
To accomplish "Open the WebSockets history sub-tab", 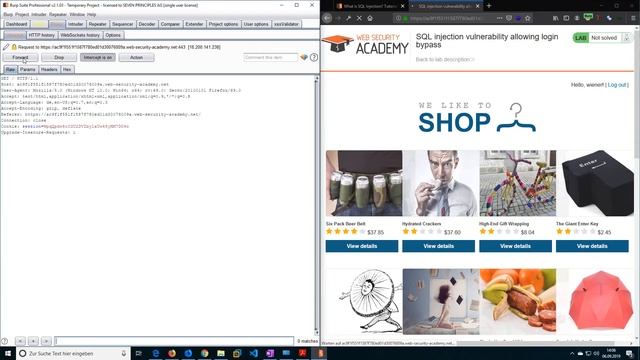I will [80, 35].
